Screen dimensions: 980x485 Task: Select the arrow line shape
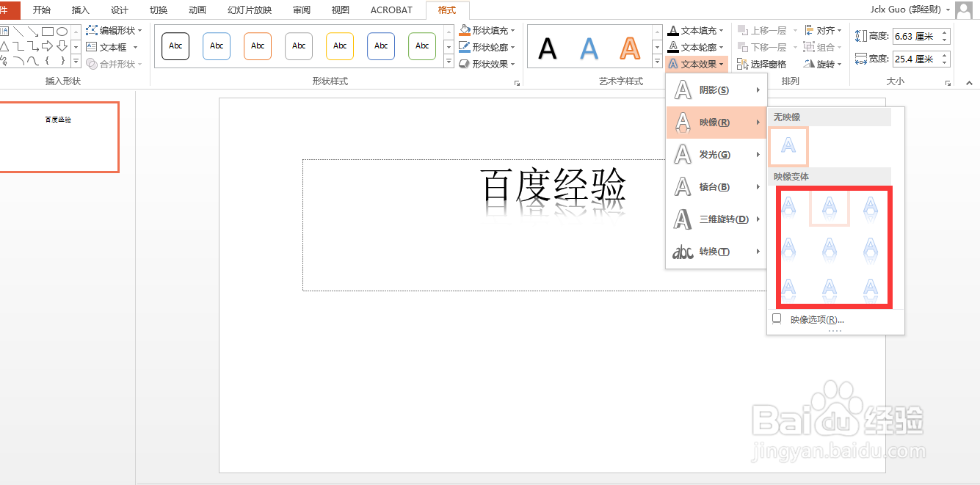(x=32, y=32)
